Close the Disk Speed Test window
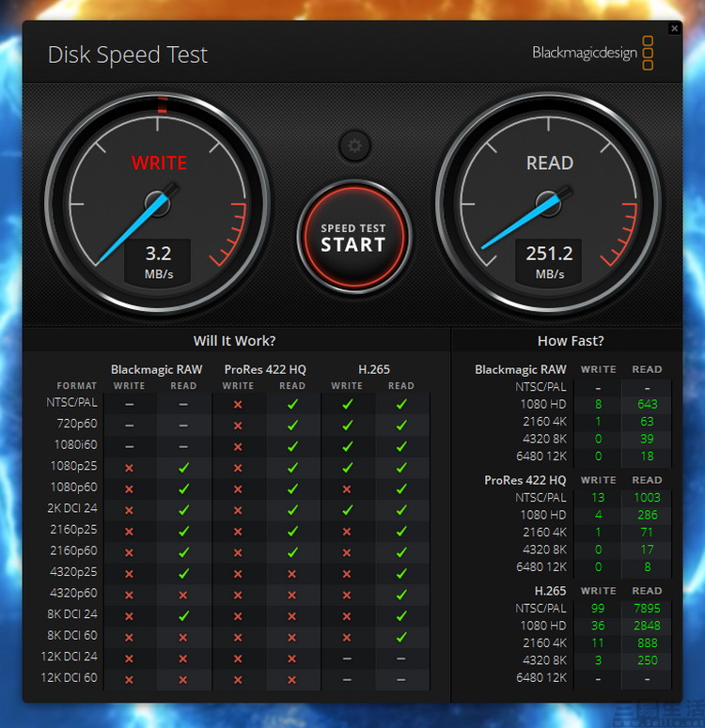705x728 pixels. point(674,29)
